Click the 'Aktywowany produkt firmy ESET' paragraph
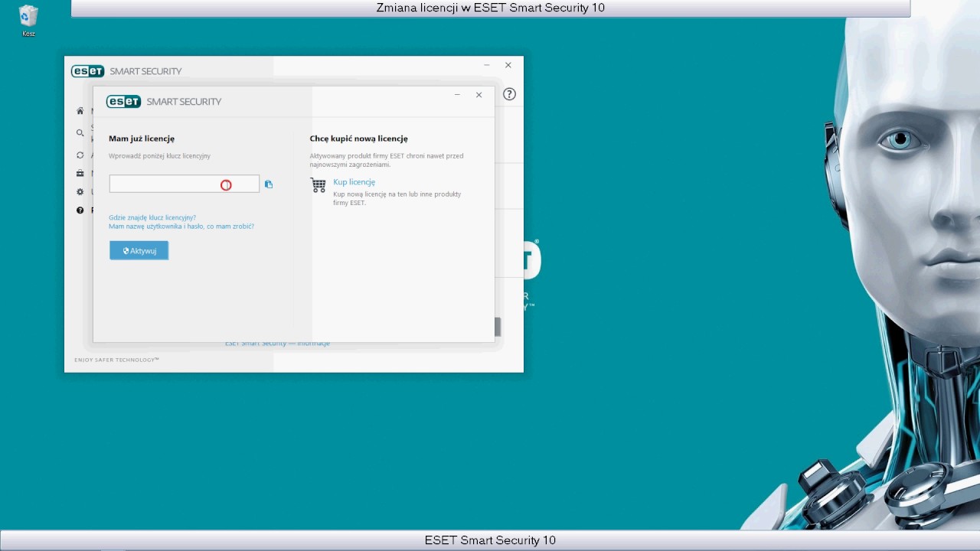The height and width of the screenshot is (551, 980). [x=387, y=160]
